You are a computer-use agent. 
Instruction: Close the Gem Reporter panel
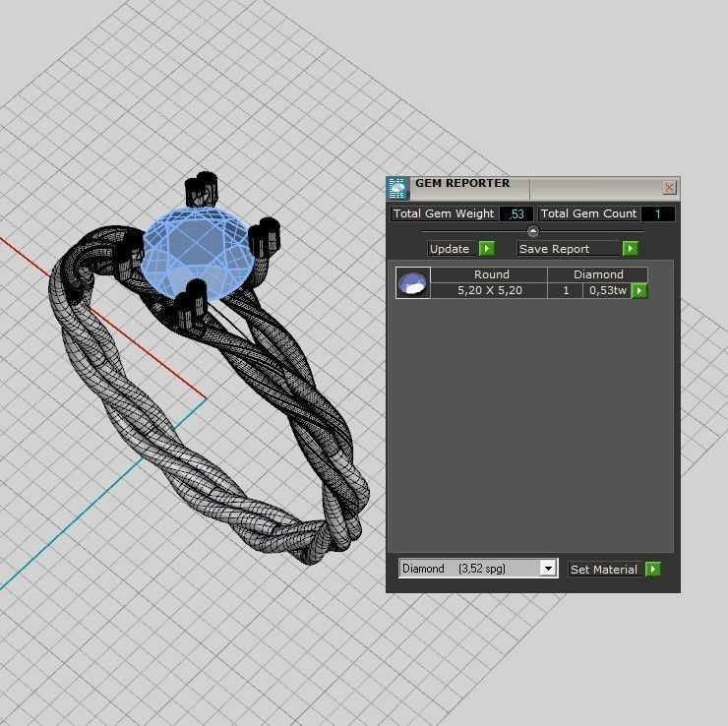tap(669, 188)
